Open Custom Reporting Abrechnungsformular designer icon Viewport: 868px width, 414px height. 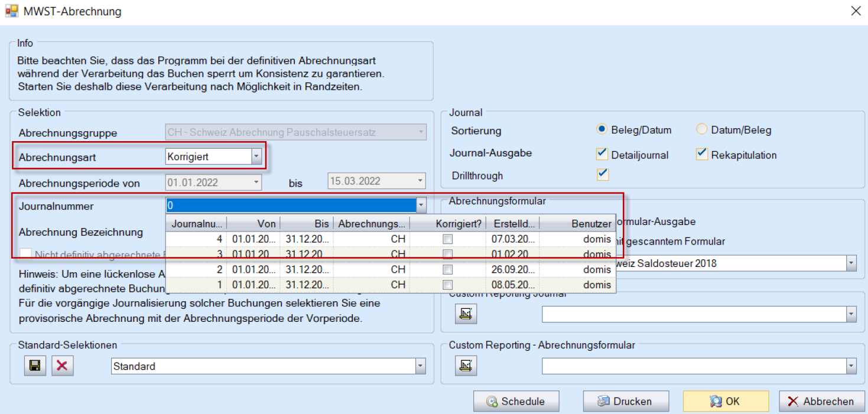pos(466,366)
